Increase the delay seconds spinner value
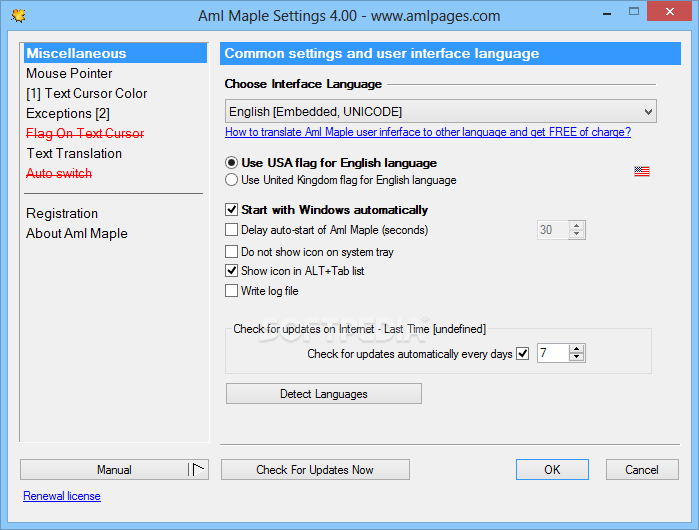 (x=577, y=226)
